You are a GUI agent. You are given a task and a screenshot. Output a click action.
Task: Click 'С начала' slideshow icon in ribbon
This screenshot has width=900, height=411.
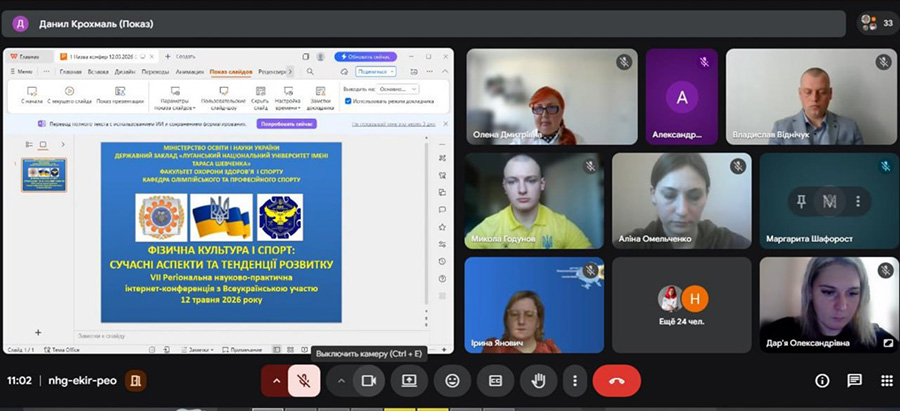click(32, 95)
